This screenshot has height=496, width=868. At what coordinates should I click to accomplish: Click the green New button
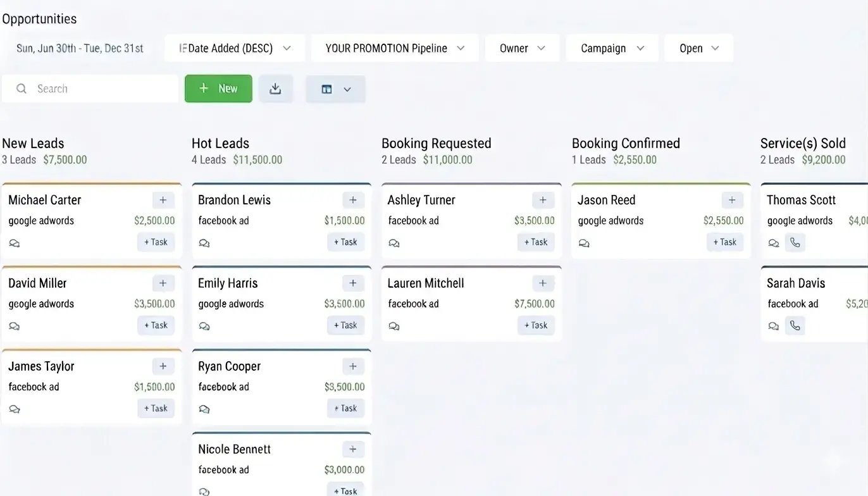(218, 89)
